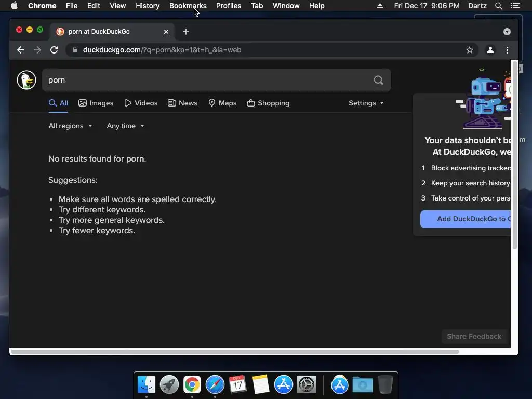Image resolution: width=532 pixels, height=399 pixels.
Task: Open the Calendar app in dock
Action: tap(237, 384)
